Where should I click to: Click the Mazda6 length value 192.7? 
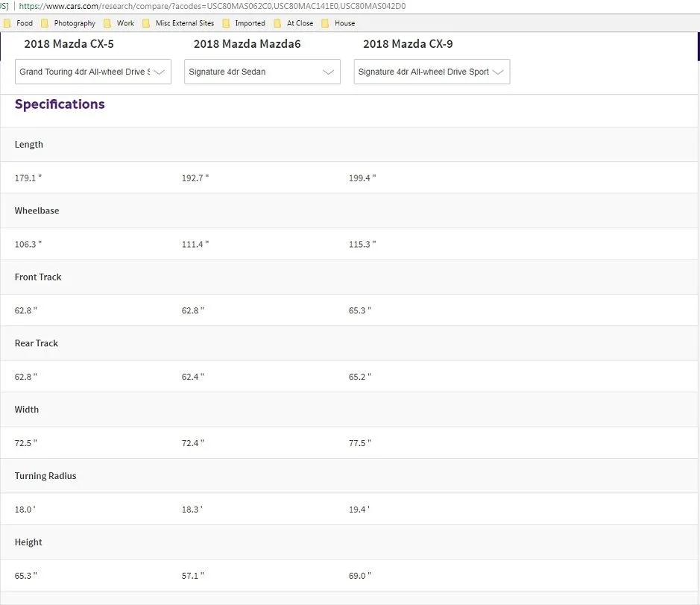(195, 178)
